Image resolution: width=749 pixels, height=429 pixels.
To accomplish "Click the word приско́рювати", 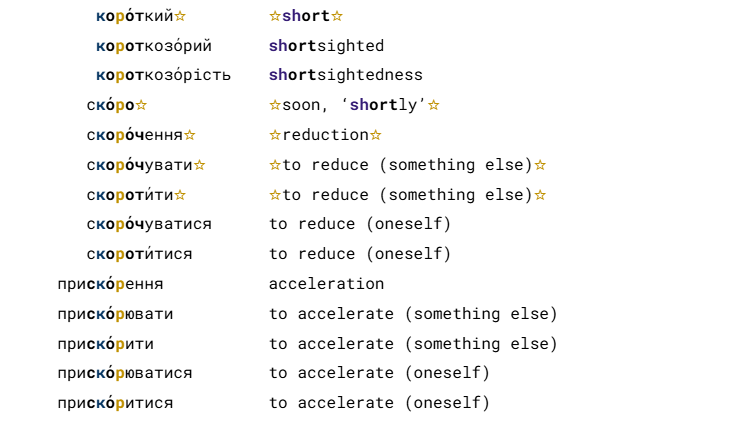I will [115, 314].
